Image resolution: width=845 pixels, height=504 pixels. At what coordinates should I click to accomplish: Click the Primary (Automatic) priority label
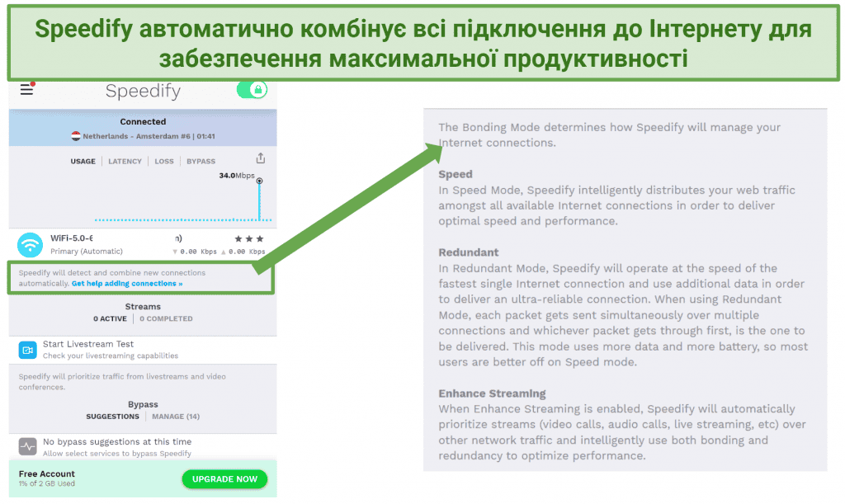(86, 252)
